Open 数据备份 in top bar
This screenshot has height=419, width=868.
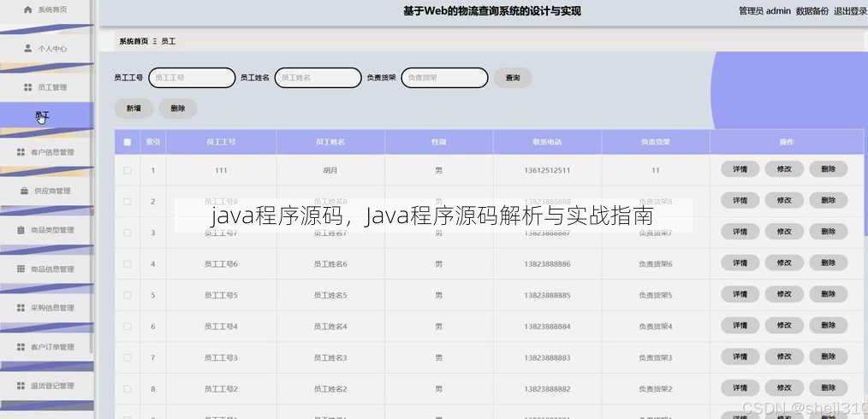(x=812, y=11)
